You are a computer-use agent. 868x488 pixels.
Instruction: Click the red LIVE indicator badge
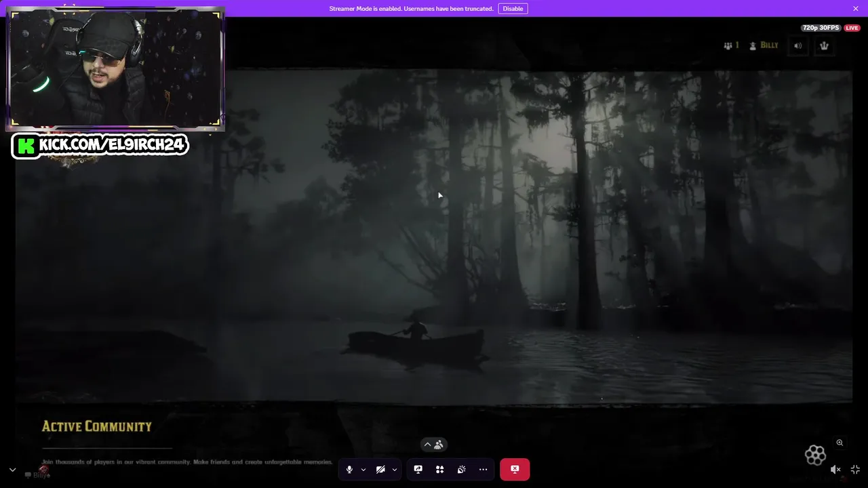[852, 28]
